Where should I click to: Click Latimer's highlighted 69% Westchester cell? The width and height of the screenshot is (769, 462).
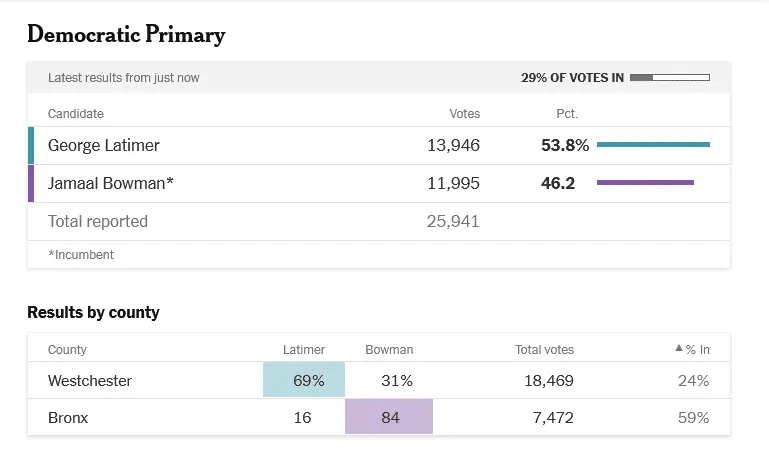click(x=304, y=380)
